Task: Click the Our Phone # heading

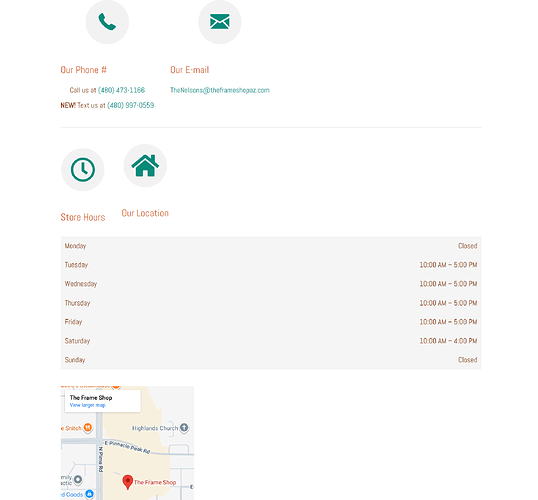Action: [83, 70]
